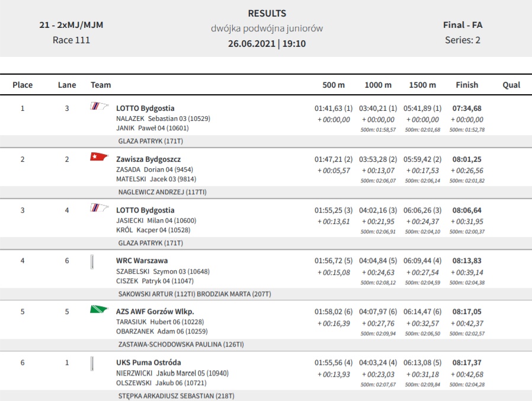Click the UKS Puma Ostróda oar blade icon
The height and width of the screenshot is (401, 532).
pyautogui.click(x=92, y=364)
